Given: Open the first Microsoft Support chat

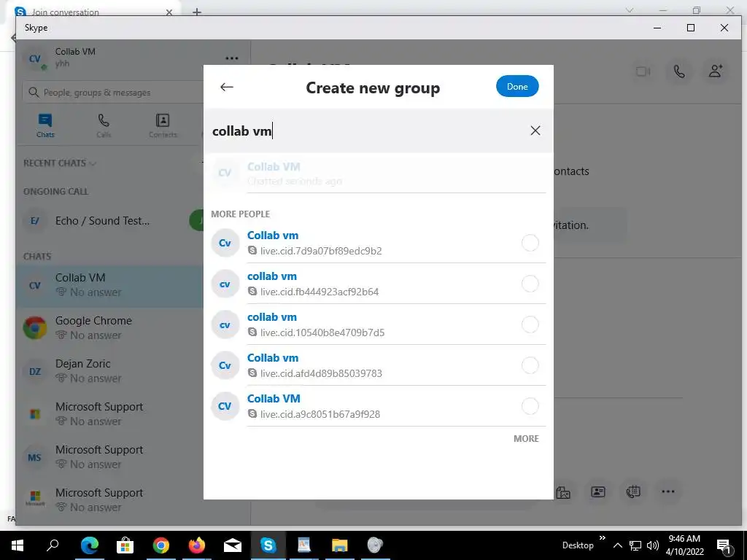Looking at the screenshot, I should [109, 414].
